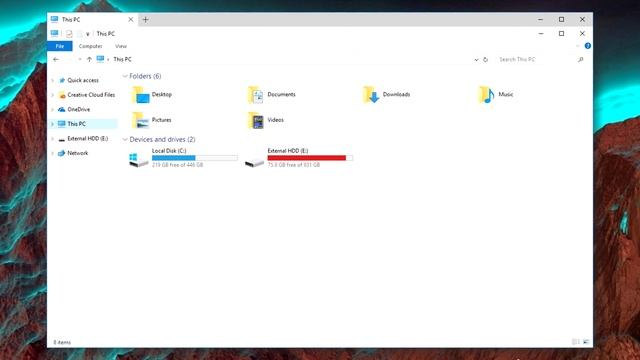This screenshot has width=640, height=360.
Task: Click the Refresh icon beside address bar
Action: point(485,60)
